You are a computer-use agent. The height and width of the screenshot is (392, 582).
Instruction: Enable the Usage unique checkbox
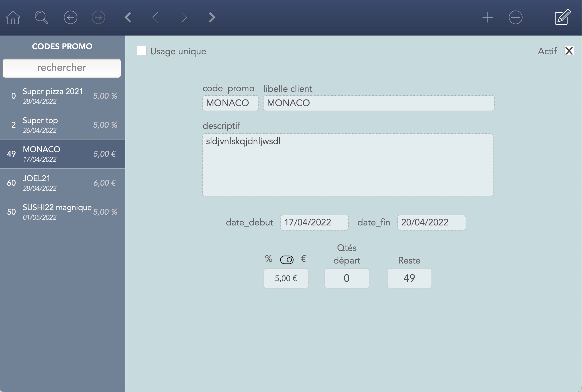pyautogui.click(x=142, y=51)
